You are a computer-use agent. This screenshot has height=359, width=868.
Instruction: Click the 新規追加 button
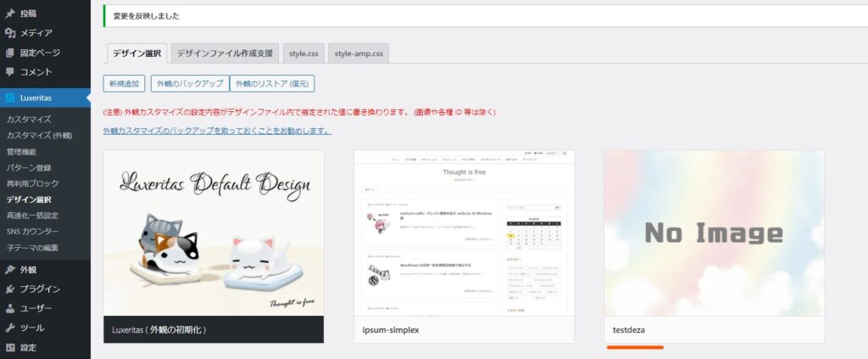(x=124, y=84)
